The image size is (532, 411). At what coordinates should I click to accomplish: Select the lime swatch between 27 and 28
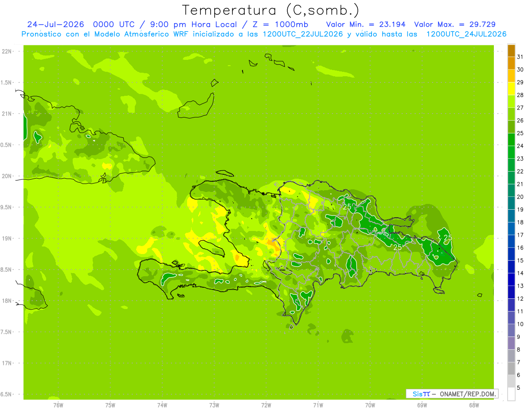tap(511, 102)
